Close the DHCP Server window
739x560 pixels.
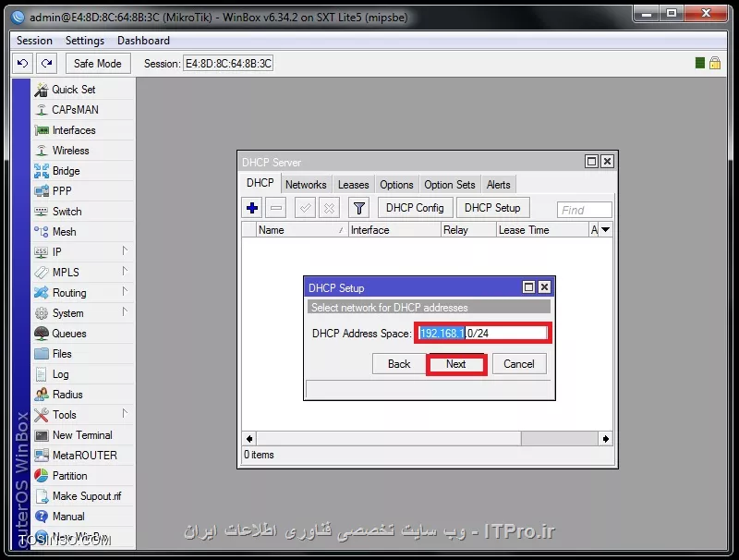click(608, 161)
